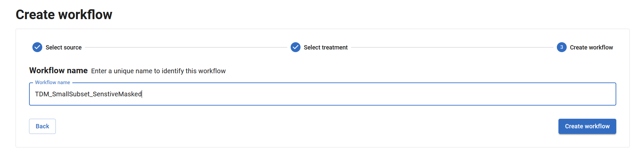The height and width of the screenshot is (158, 644).
Task: Click the Select source checkmark icon
Action: pyautogui.click(x=37, y=47)
